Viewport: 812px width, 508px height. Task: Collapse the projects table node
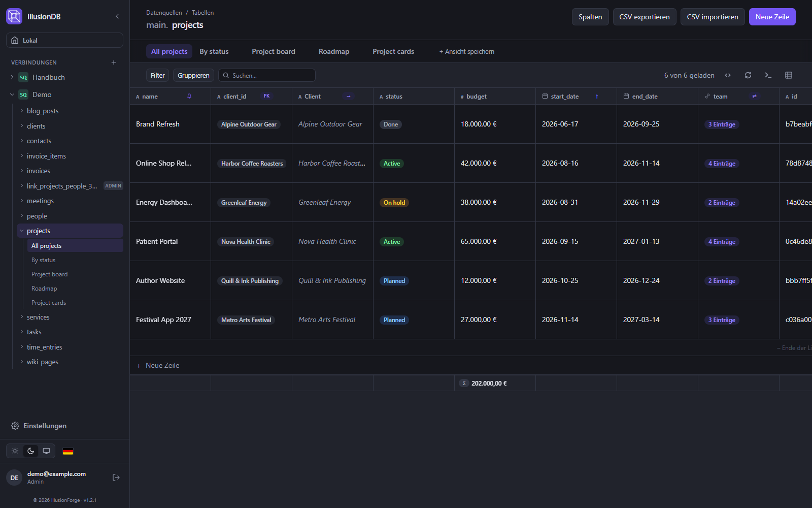coord(22,231)
